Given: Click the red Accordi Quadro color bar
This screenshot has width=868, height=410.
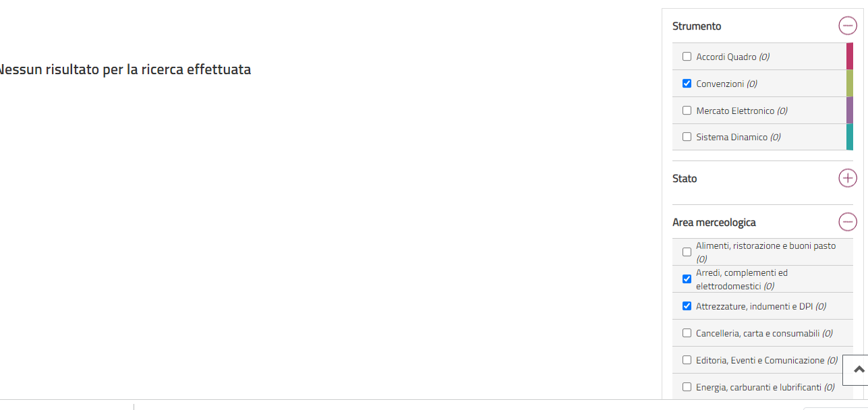Looking at the screenshot, I should point(850,57).
